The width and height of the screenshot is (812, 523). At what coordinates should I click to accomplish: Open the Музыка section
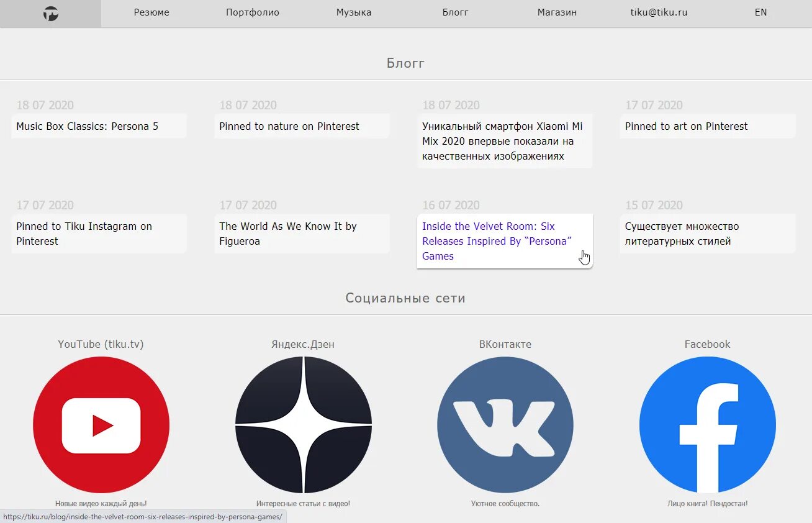pos(354,12)
